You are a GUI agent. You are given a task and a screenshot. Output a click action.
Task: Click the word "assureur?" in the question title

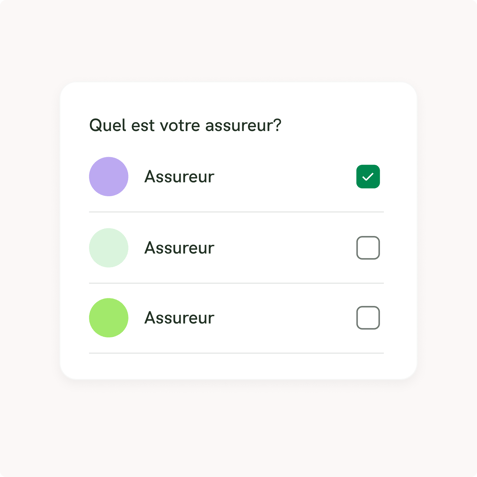[243, 126]
